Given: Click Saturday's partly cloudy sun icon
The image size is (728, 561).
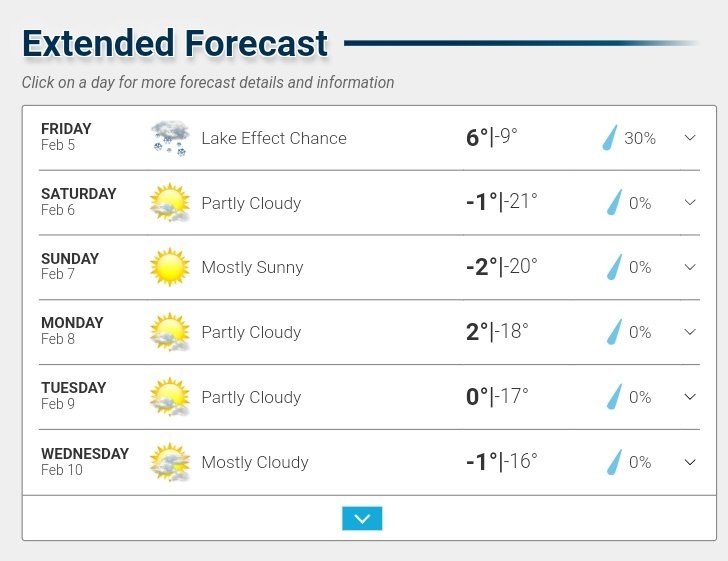Looking at the screenshot, I should [170, 203].
